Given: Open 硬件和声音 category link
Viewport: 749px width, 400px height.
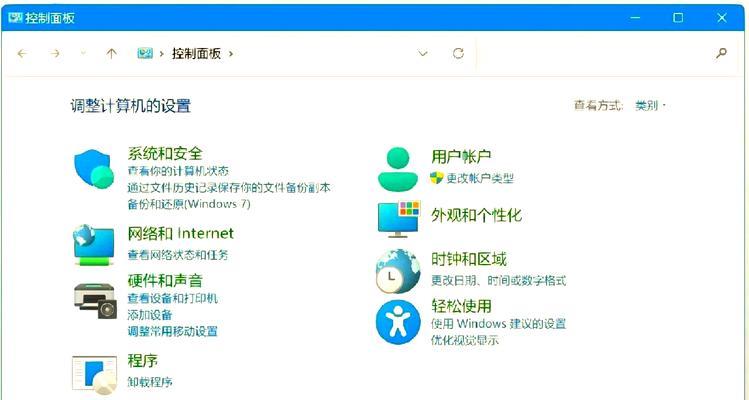Looking at the screenshot, I should pyautogui.click(x=165, y=280).
